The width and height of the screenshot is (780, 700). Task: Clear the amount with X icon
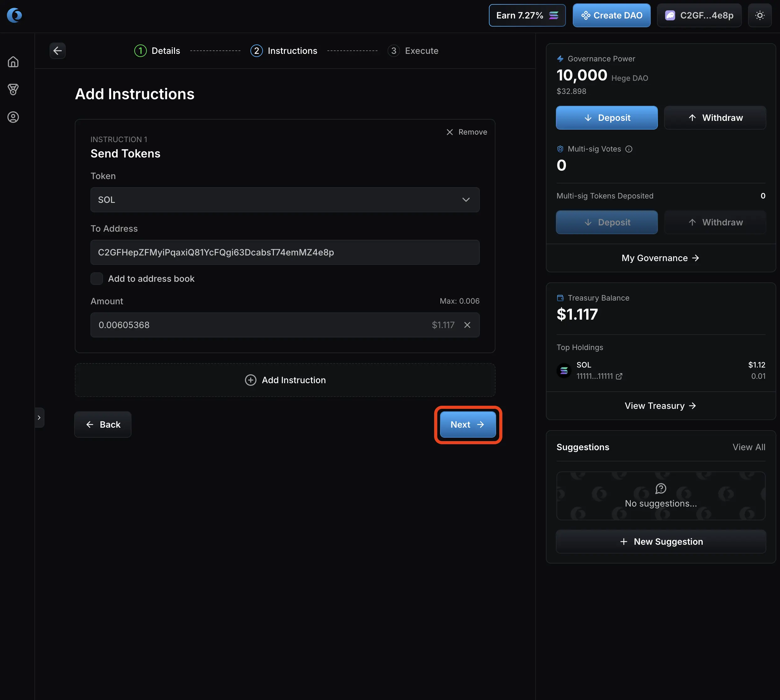tap(467, 325)
